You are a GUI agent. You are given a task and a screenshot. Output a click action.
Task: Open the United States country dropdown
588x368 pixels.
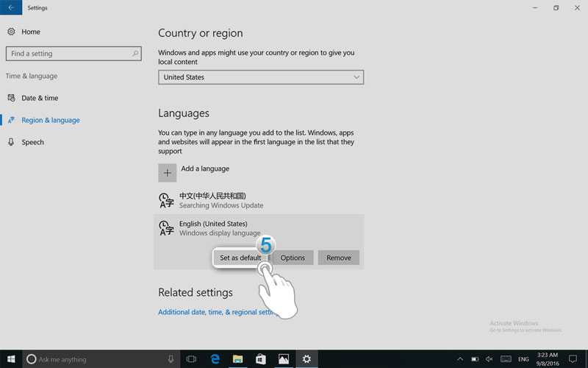[261, 77]
